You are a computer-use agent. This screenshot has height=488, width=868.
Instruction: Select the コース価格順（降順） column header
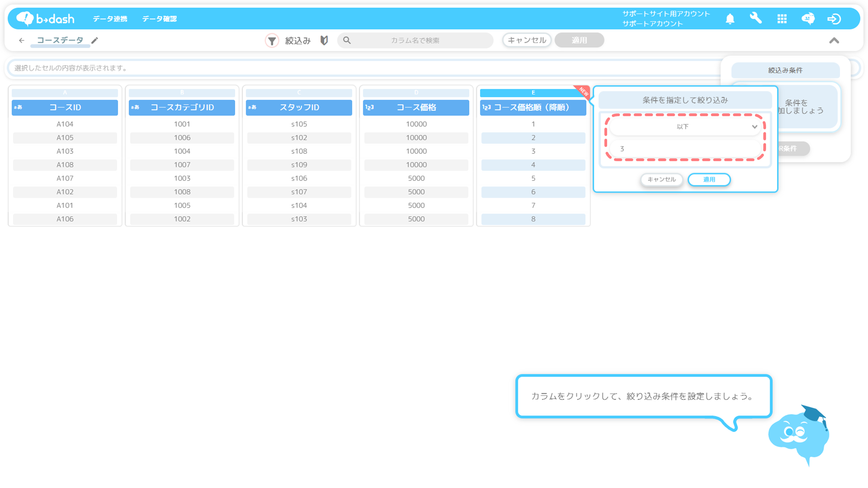tap(533, 107)
